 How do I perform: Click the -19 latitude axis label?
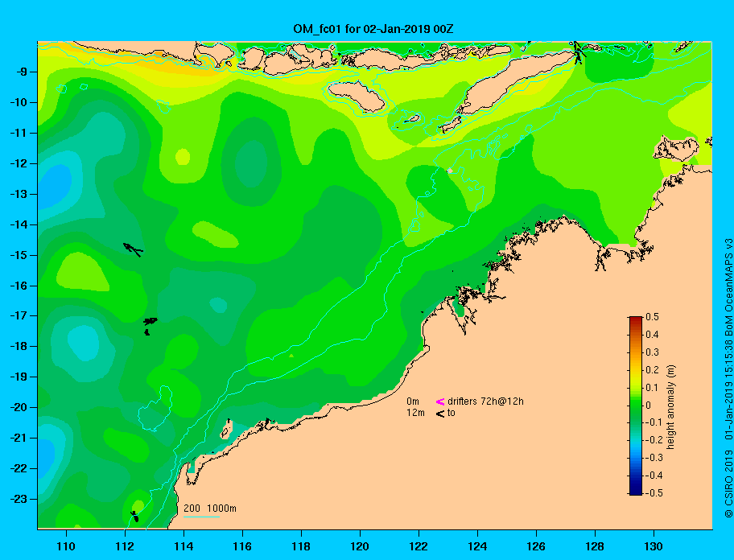[19, 377]
